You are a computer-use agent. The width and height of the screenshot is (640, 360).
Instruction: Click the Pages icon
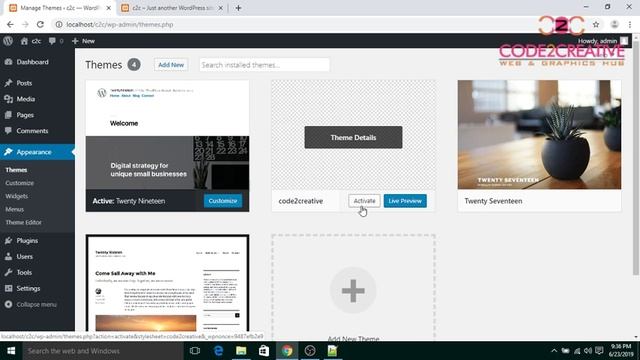pos(8,115)
